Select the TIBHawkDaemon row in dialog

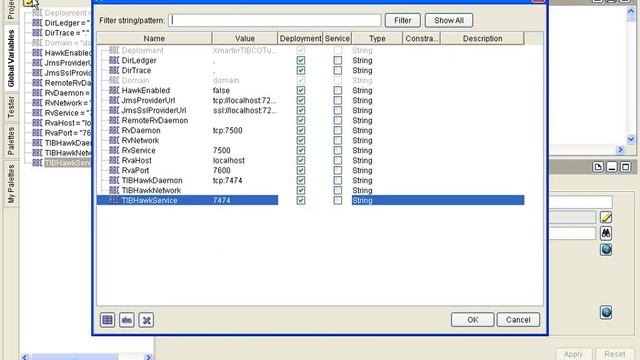tap(310, 180)
